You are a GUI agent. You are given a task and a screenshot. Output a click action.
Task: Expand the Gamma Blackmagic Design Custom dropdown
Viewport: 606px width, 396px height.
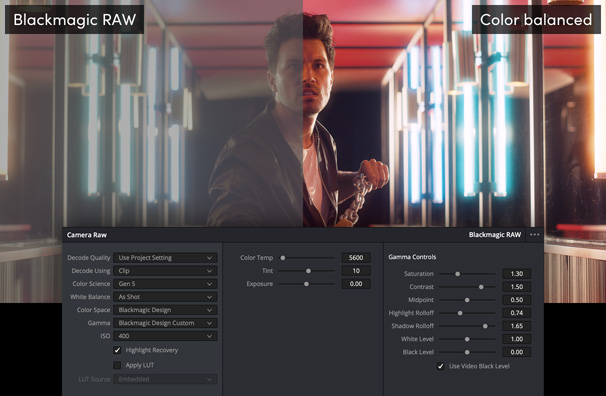pyautogui.click(x=165, y=323)
